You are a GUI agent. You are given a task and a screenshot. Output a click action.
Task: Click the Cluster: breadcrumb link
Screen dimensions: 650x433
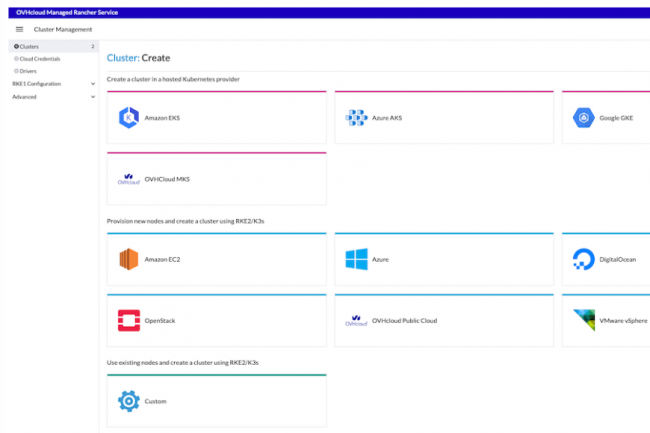tap(123, 58)
